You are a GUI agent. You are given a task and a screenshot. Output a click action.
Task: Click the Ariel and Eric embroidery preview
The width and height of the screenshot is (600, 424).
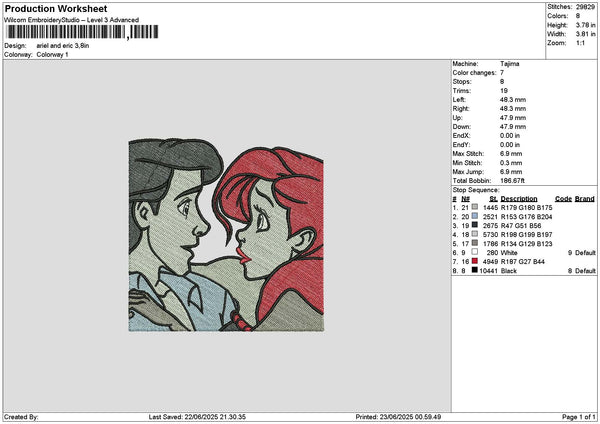point(226,235)
